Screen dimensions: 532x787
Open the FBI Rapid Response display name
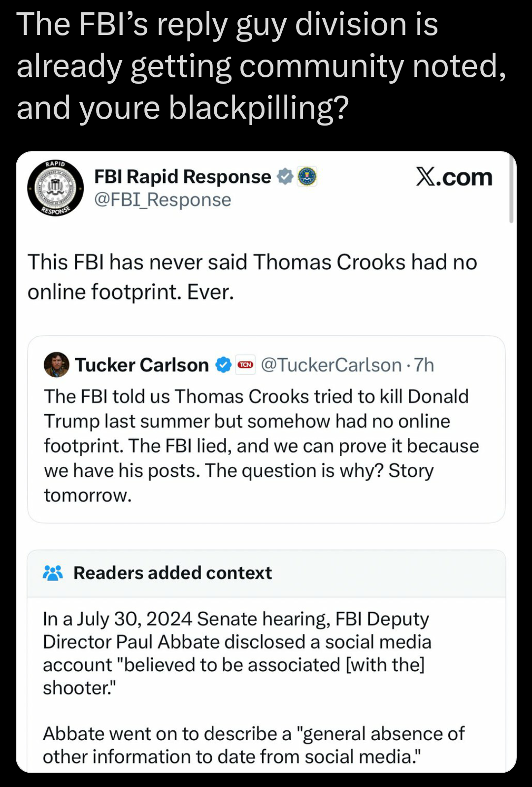coord(182,176)
